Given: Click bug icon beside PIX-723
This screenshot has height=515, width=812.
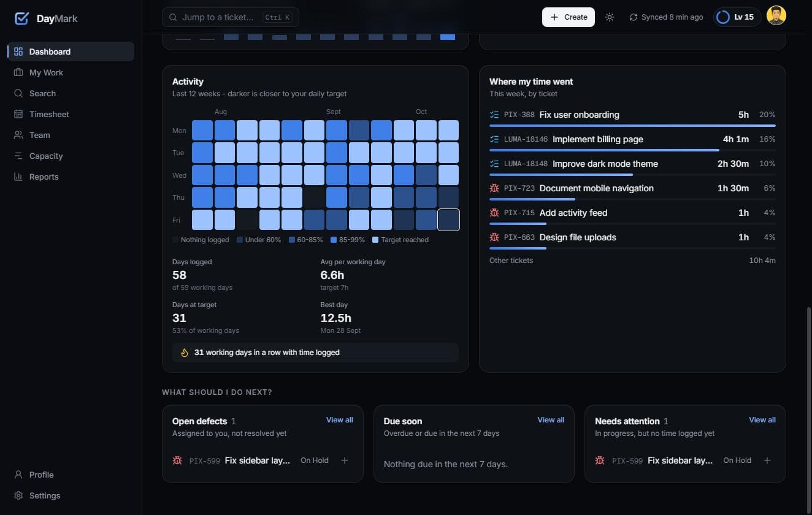Looking at the screenshot, I should 494,188.
